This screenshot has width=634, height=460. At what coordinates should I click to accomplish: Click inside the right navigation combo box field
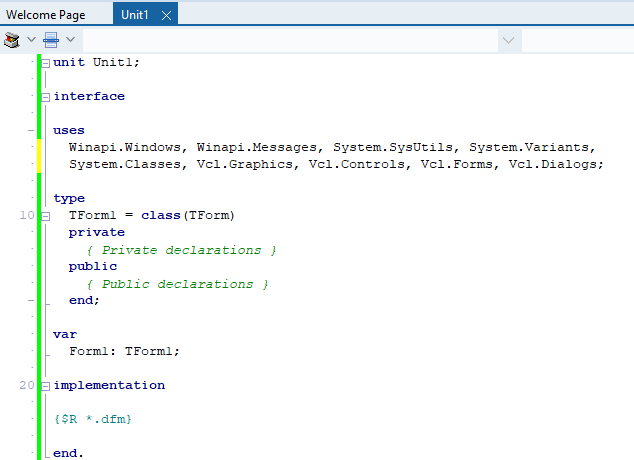point(578,40)
